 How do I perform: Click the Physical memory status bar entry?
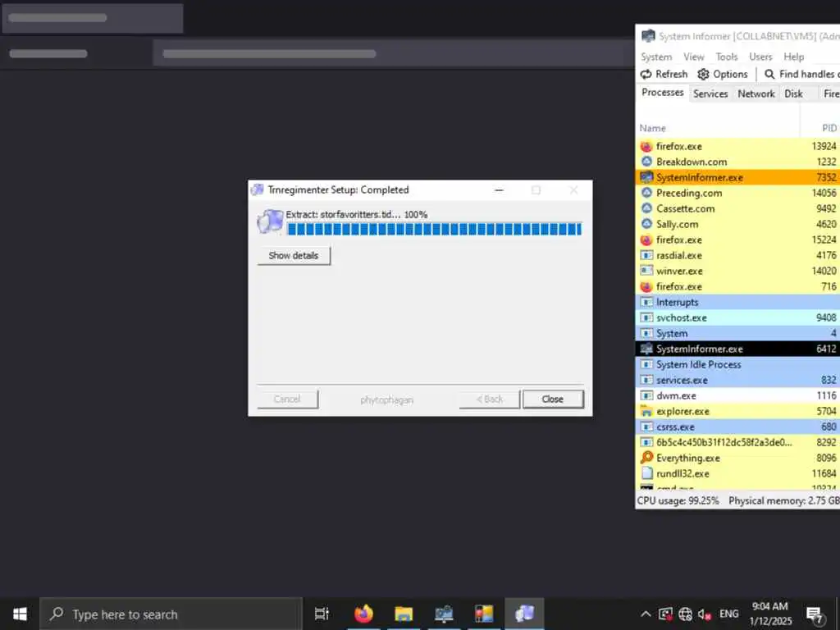pyautogui.click(x=784, y=501)
